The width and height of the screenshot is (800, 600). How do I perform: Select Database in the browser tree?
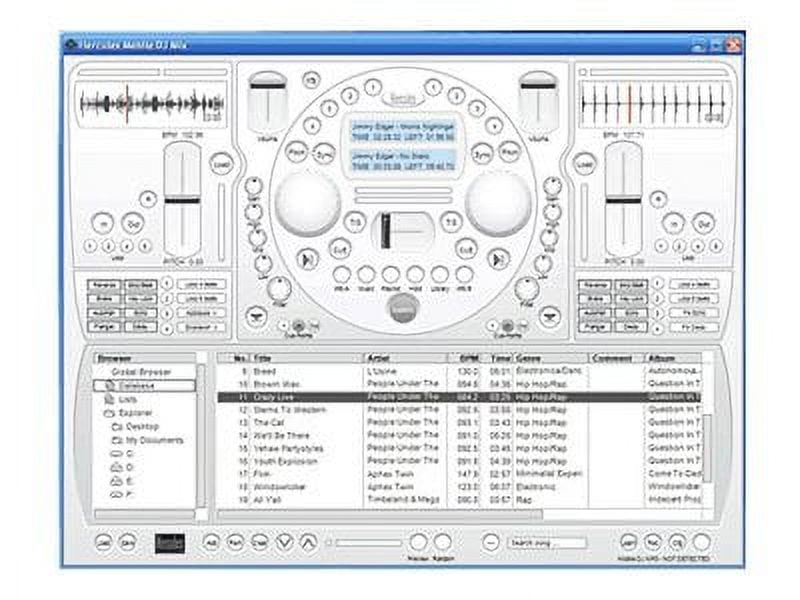click(x=145, y=386)
